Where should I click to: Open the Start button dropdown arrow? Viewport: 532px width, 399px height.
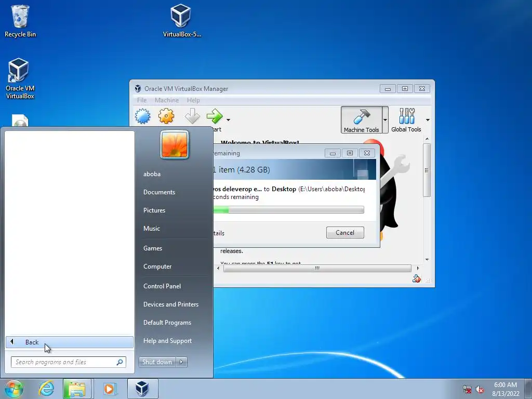(229, 120)
